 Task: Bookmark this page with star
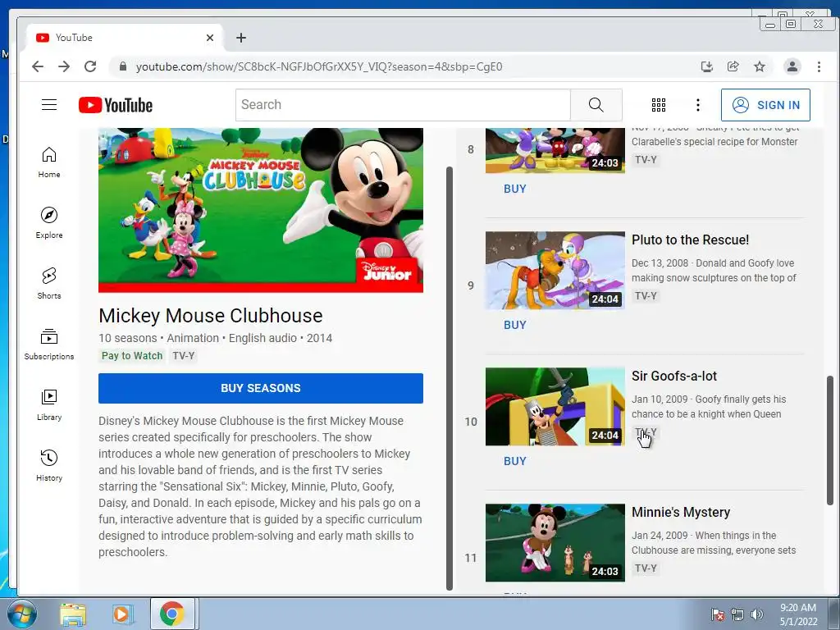759,66
